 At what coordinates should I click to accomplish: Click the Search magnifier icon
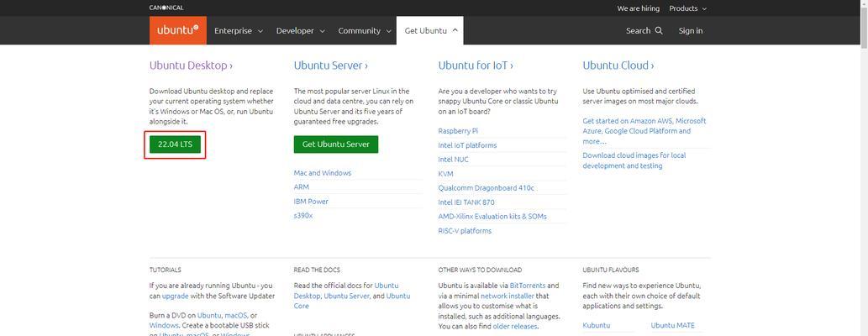click(659, 31)
